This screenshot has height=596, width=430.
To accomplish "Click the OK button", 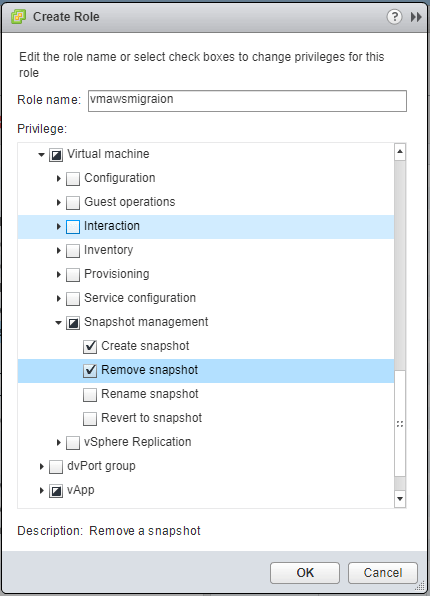I will click(x=305, y=572).
